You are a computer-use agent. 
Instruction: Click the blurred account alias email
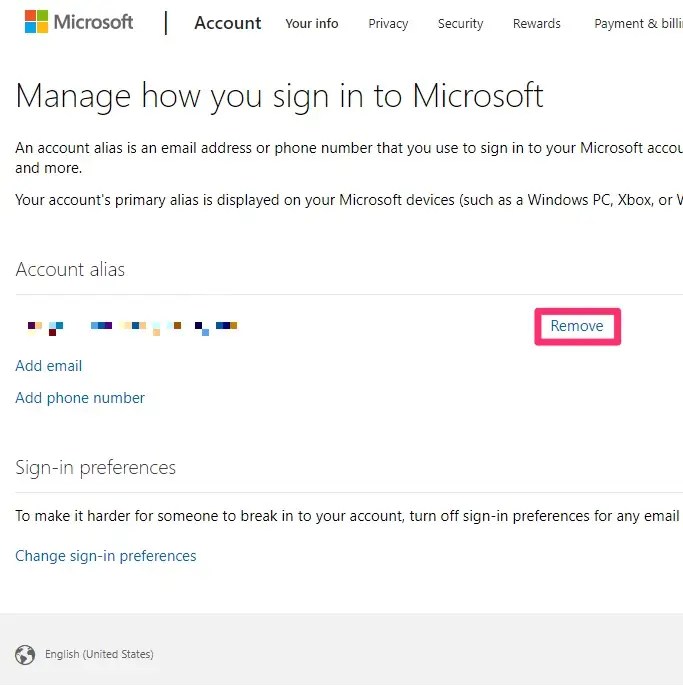pyautogui.click(x=132, y=326)
